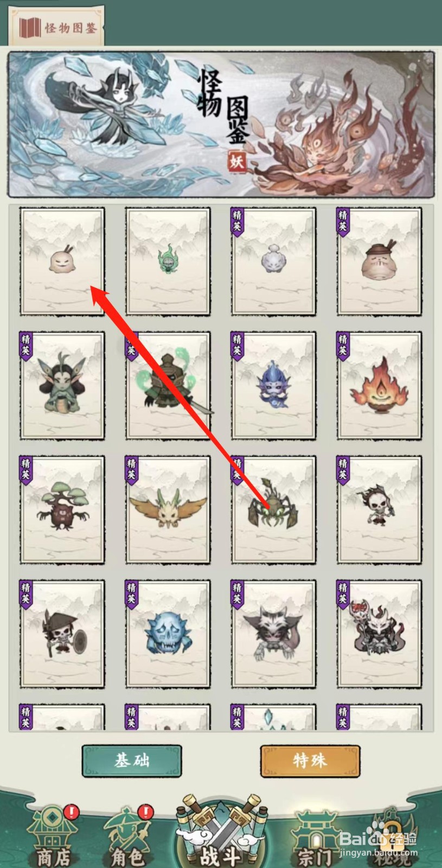Select the blue skull monster card
The height and width of the screenshot is (868, 442).
point(168,634)
